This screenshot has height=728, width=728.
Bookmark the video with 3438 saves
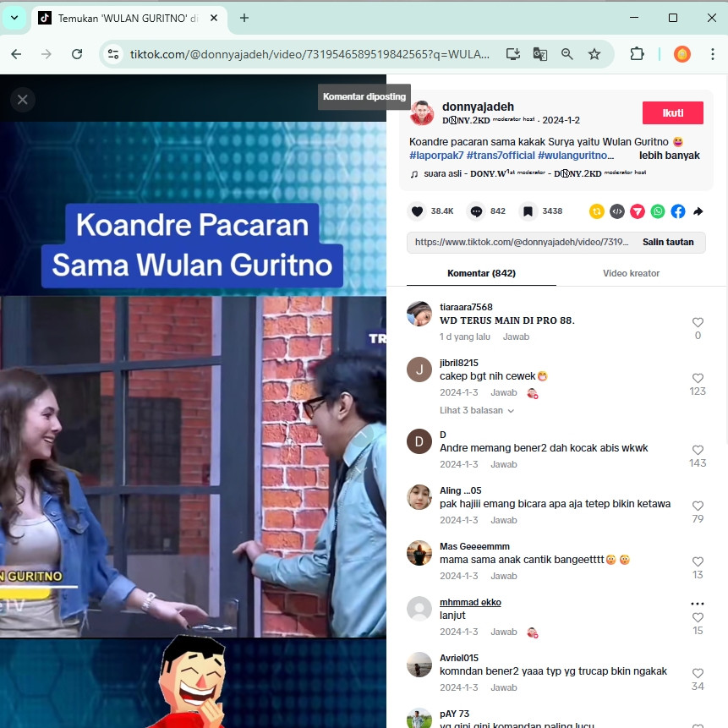(528, 211)
